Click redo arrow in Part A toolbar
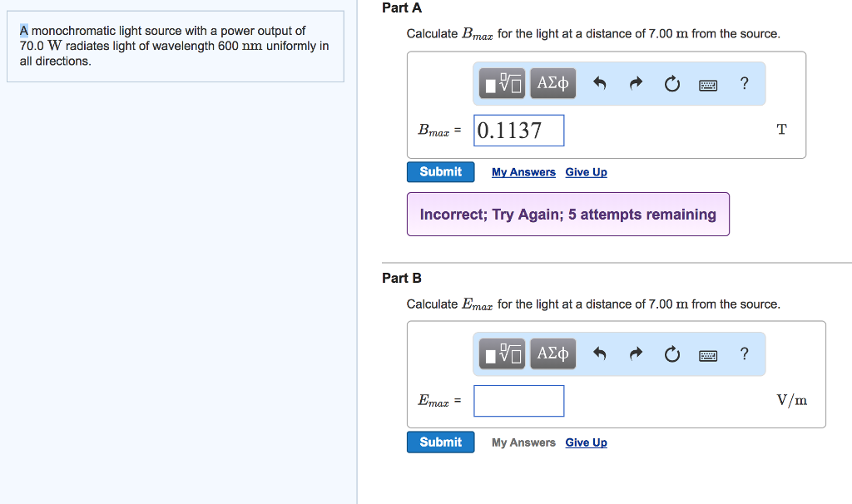 636,83
